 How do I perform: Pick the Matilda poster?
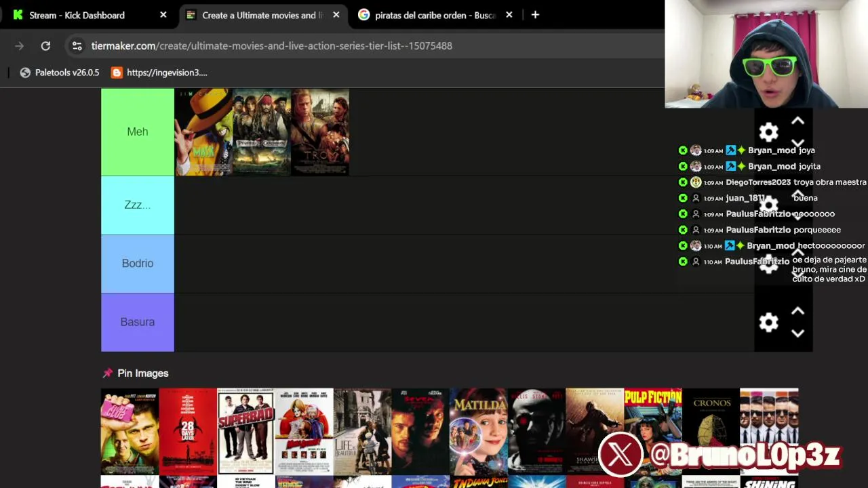(x=479, y=431)
